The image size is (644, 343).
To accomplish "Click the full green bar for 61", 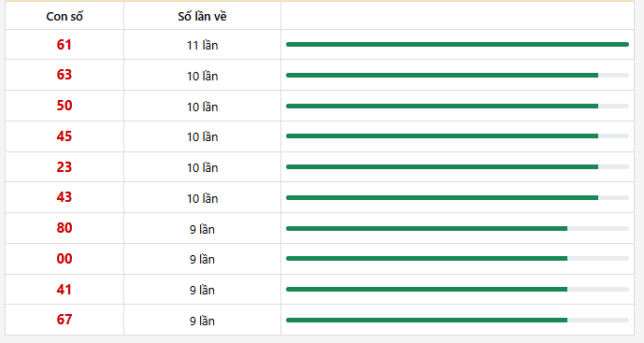I will (x=458, y=44).
